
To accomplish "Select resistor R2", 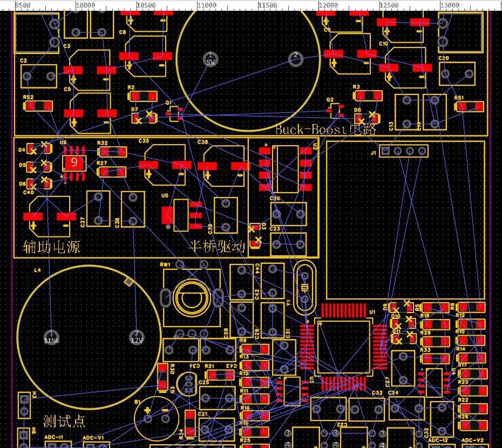I will pyautogui.click(x=143, y=97).
